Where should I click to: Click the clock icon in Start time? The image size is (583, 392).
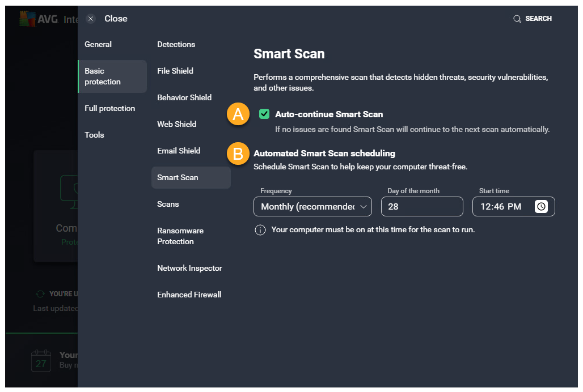[x=541, y=207]
